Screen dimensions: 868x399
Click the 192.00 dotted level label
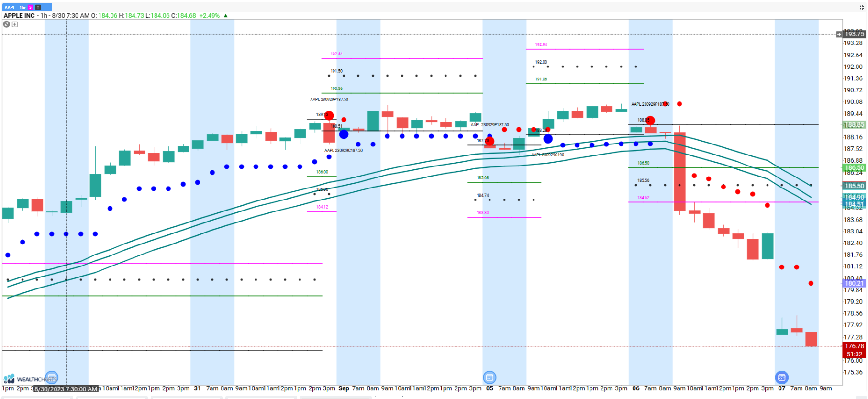coord(541,62)
